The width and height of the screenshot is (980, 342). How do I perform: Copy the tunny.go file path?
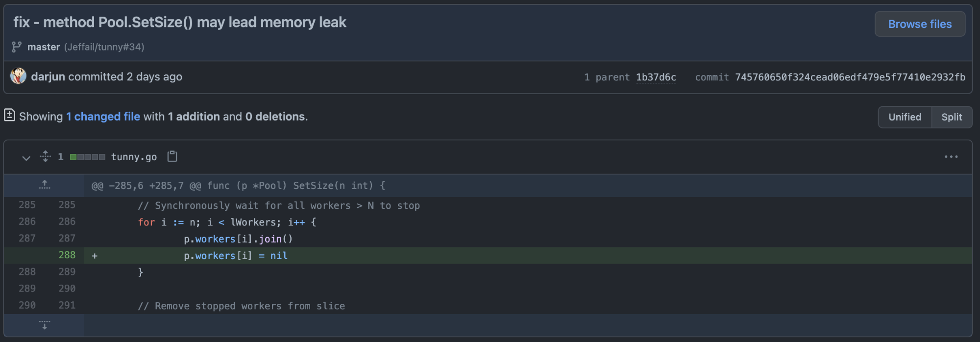pyautogui.click(x=172, y=156)
